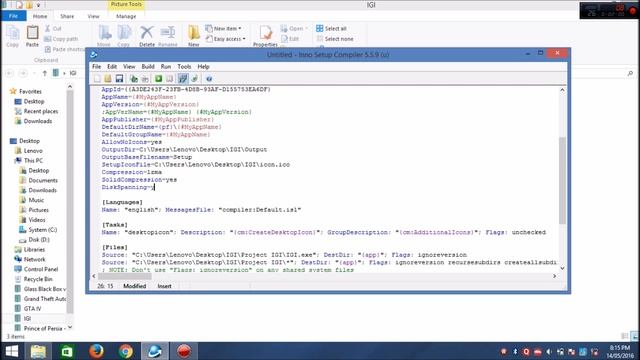The height and width of the screenshot is (360, 640).
Task: Click the Cut button in Explorer ribbon
Action: click(x=53, y=29)
